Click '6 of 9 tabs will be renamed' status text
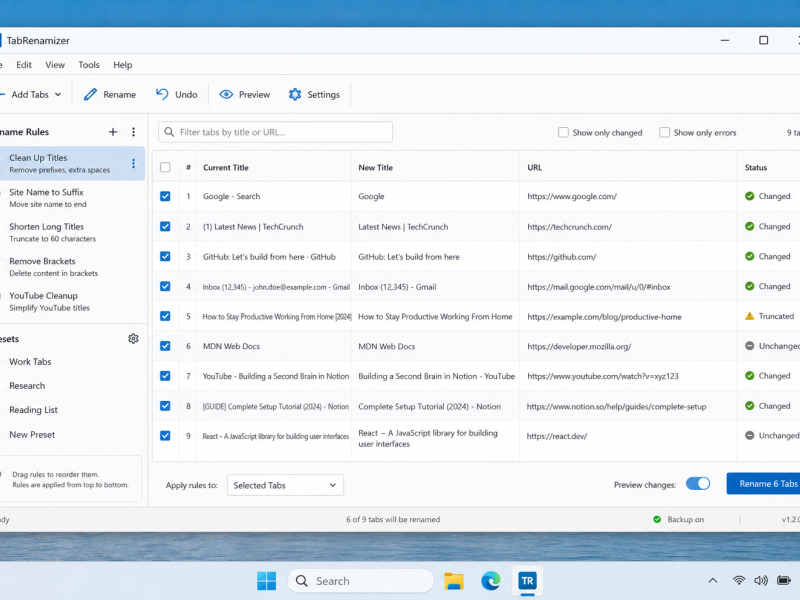Screen dimensions: 800x600 point(393,519)
